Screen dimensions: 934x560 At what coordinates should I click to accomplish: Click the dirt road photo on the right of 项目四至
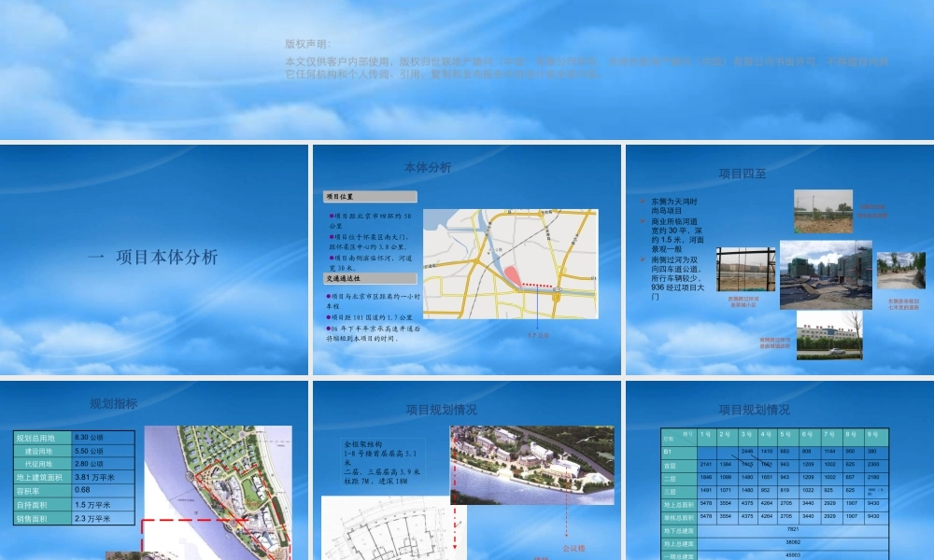[x=901, y=271]
